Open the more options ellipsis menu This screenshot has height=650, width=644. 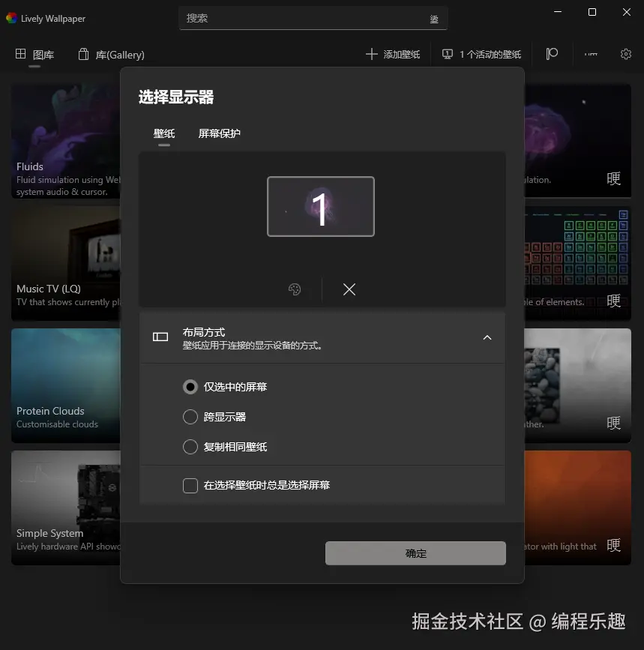(x=591, y=54)
